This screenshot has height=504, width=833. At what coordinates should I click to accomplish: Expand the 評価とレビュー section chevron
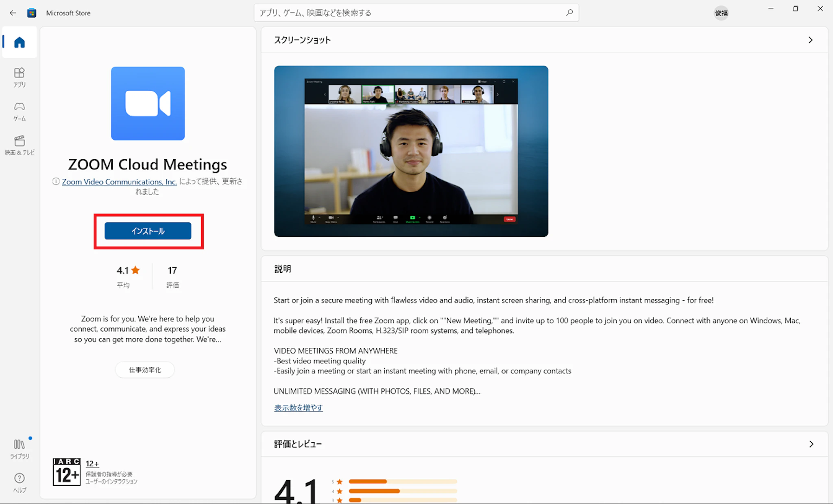coord(811,444)
